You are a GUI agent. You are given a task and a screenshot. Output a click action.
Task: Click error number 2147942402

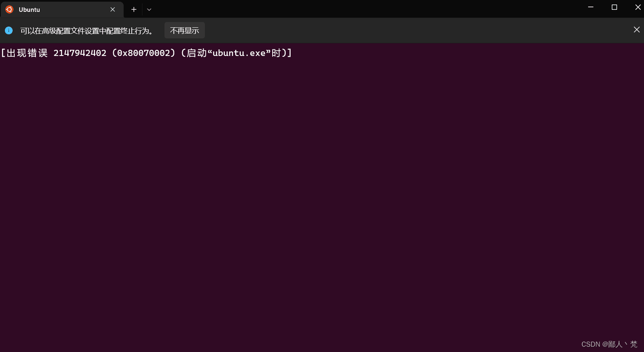(x=80, y=53)
